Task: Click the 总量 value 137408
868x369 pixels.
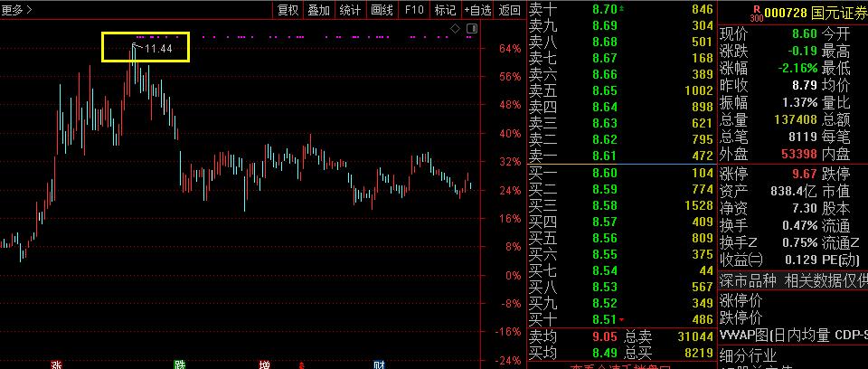Action: [795, 119]
